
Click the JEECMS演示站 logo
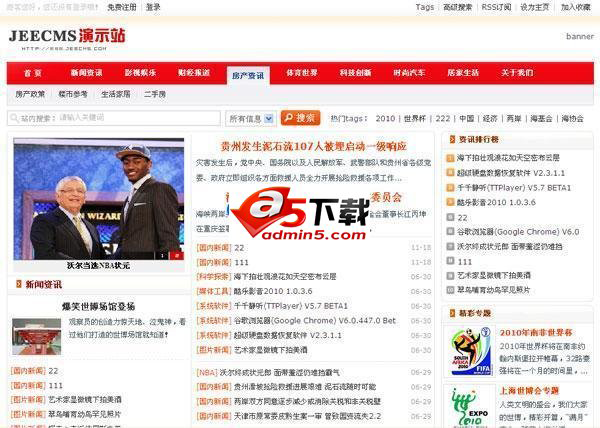tap(67, 39)
